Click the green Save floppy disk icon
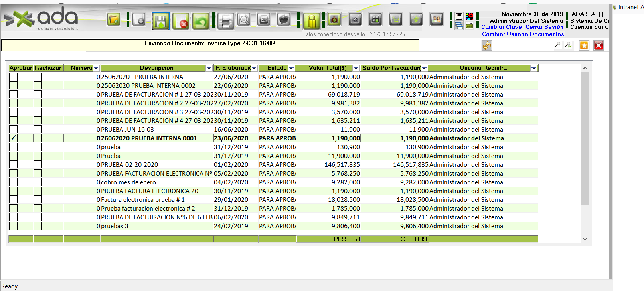 point(160,21)
